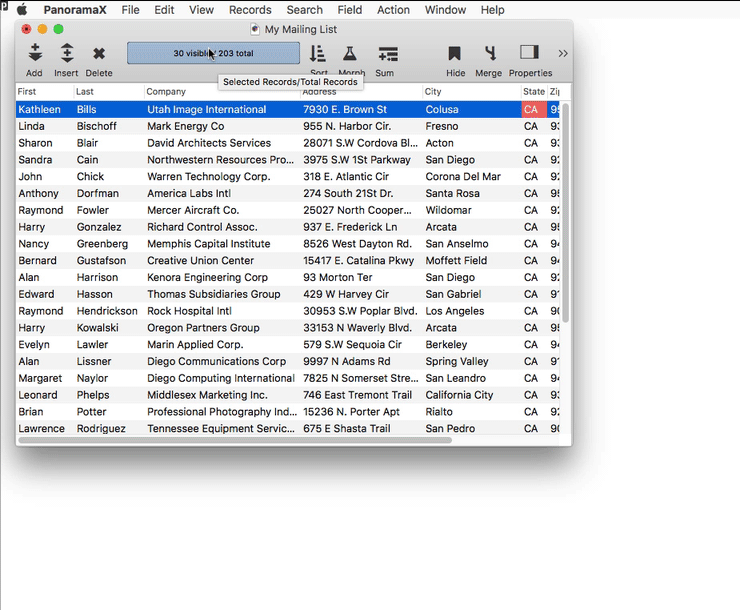Click the visible records count bar
The height and width of the screenshot is (610, 740).
[x=213, y=54]
